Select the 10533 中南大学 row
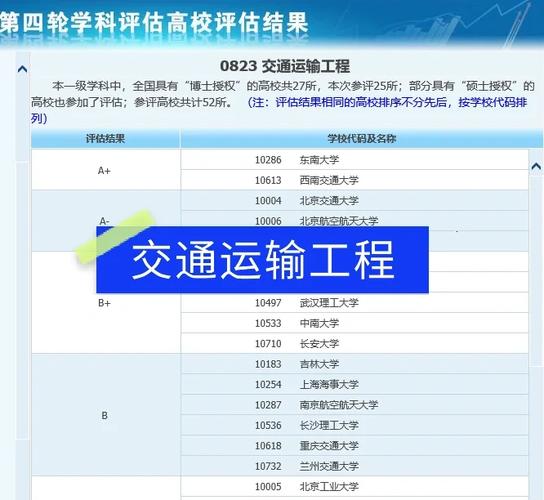Viewport: 544px width, 500px height. (x=355, y=323)
